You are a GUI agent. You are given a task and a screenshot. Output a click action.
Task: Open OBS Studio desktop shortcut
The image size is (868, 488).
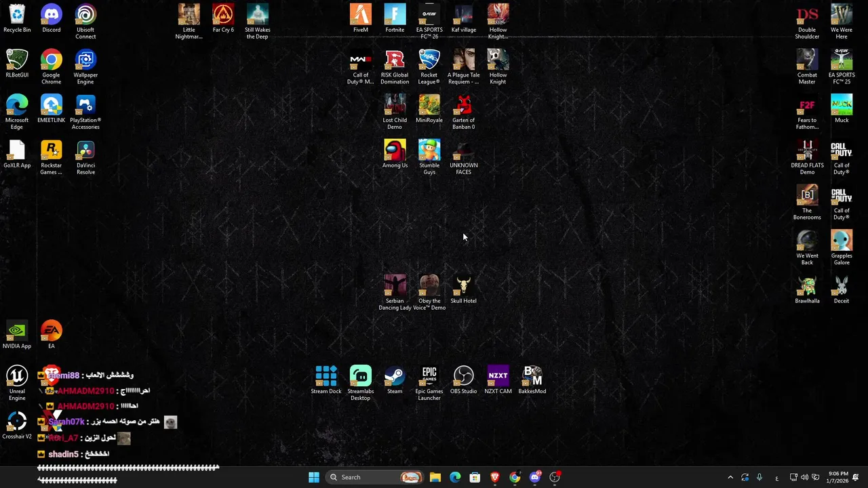(x=464, y=380)
